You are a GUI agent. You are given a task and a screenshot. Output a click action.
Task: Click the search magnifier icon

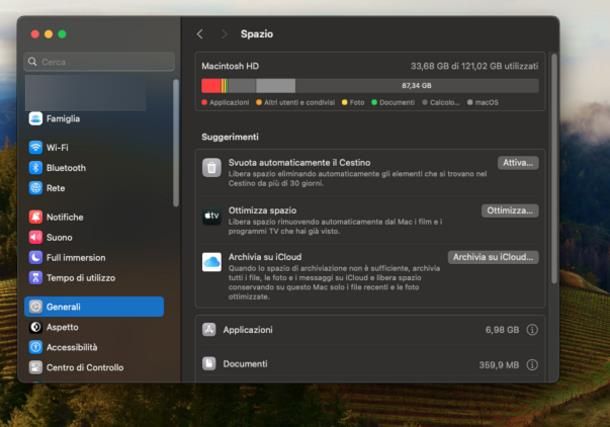coord(33,61)
